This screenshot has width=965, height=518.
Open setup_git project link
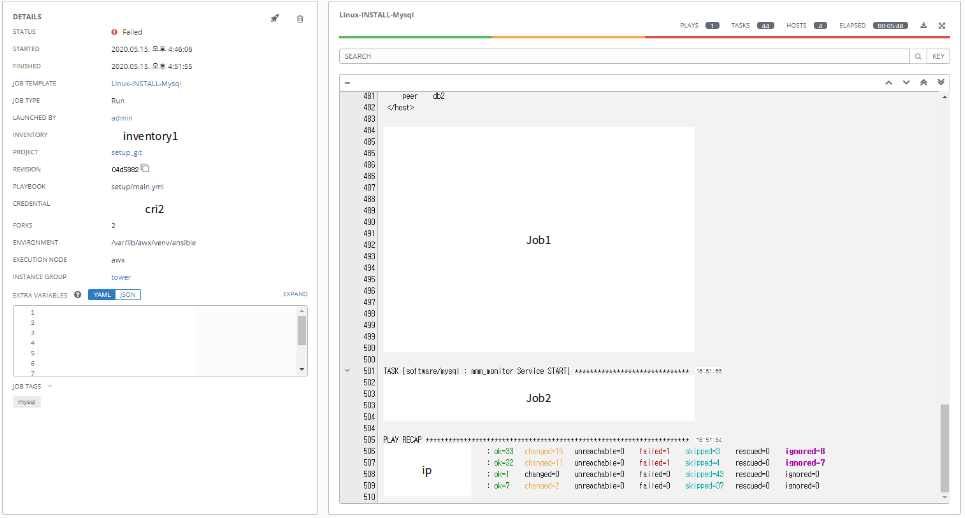126,152
